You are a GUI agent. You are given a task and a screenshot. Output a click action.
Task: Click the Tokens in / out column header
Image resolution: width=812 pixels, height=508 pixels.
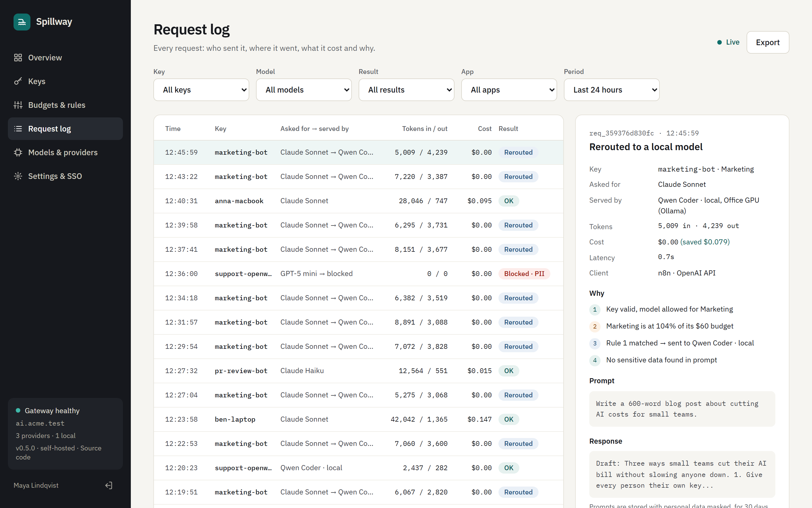point(424,129)
